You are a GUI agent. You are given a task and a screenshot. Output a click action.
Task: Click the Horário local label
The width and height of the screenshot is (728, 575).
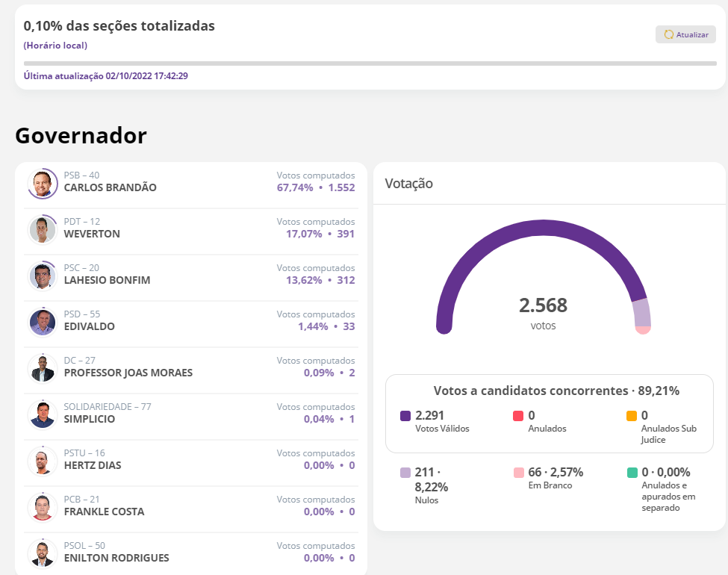click(55, 46)
